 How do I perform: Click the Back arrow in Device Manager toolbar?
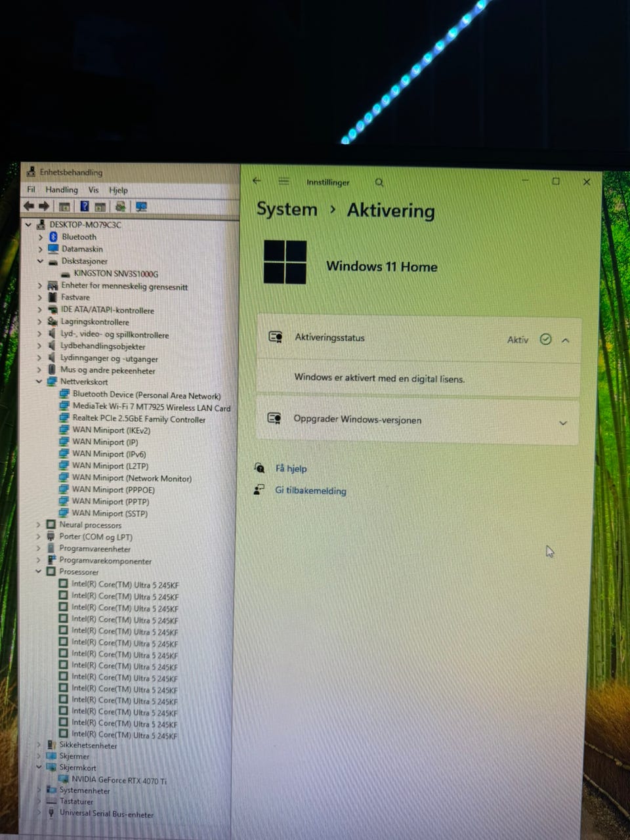coord(28,206)
